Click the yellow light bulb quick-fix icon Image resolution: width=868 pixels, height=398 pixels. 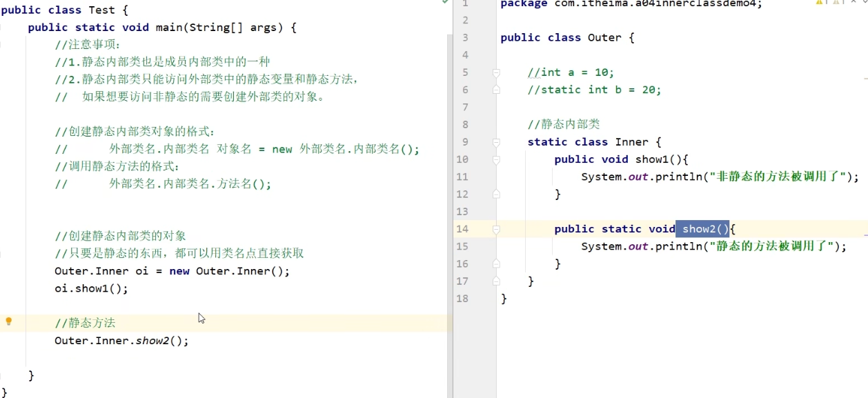(x=9, y=321)
